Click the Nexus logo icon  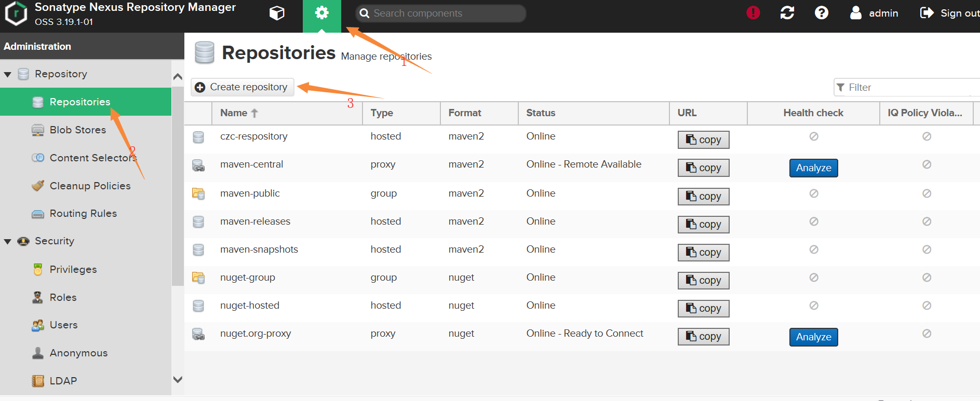[16, 13]
